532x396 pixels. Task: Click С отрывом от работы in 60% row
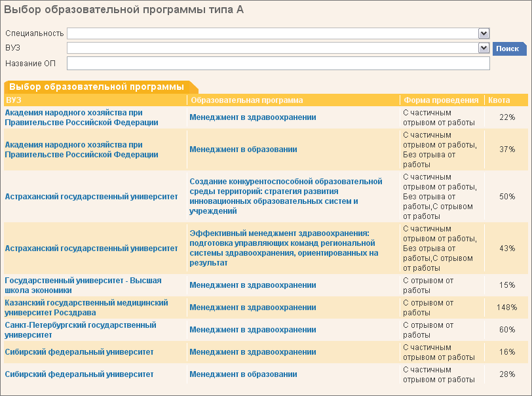428,330
